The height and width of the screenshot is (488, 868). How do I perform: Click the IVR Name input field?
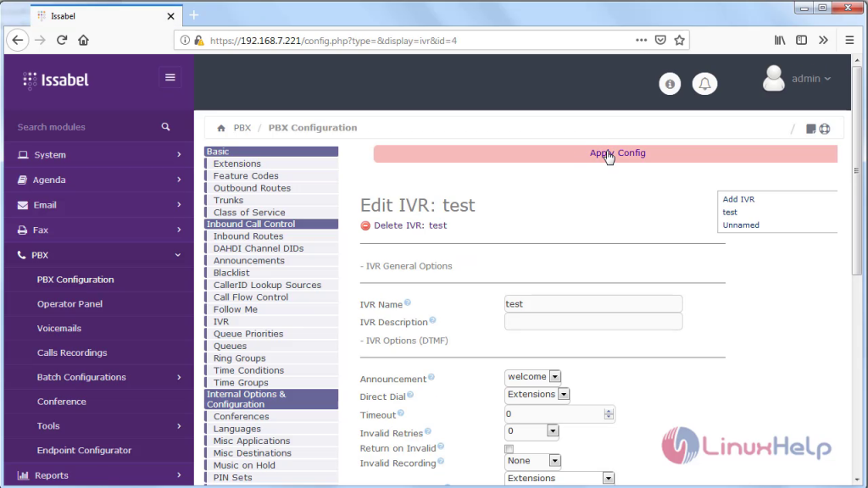point(593,304)
